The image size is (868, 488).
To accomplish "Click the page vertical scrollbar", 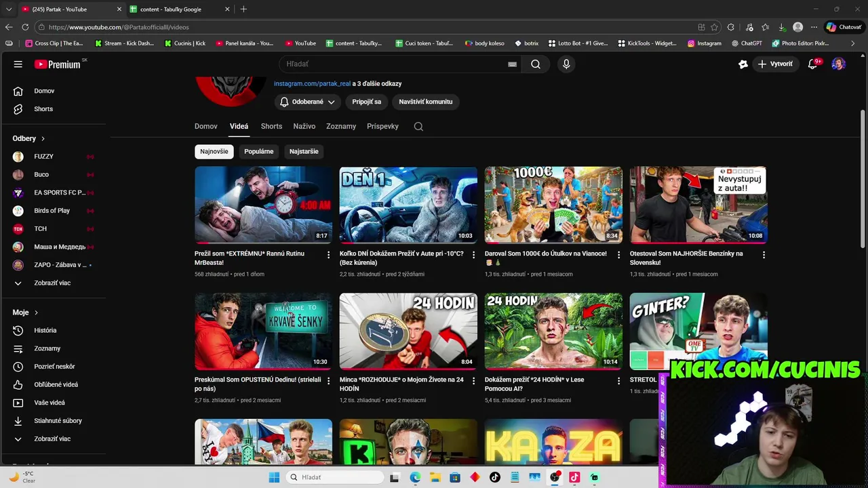I will [863, 178].
